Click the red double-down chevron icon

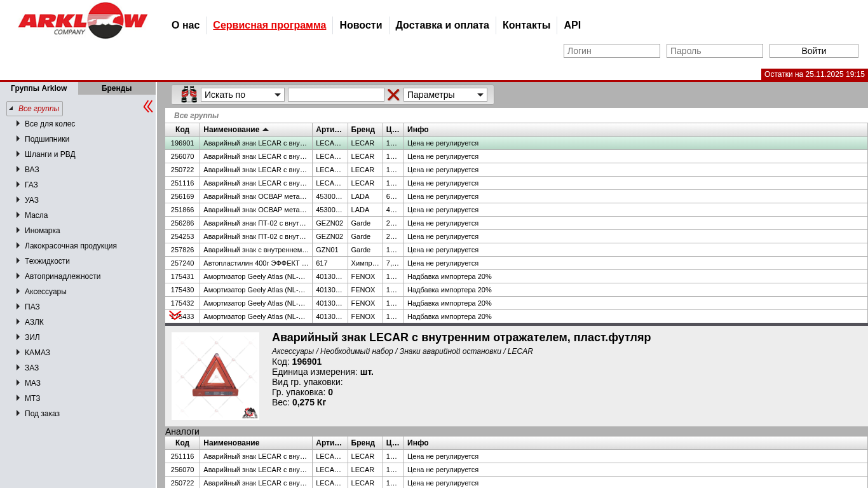175,315
